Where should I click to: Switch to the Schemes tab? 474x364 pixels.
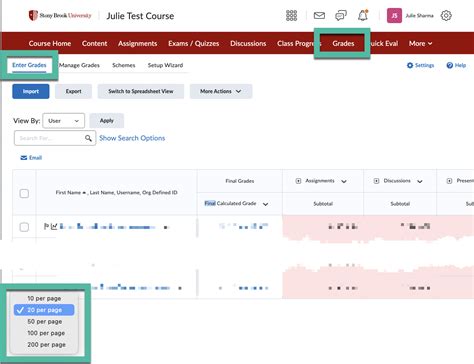(x=124, y=65)
